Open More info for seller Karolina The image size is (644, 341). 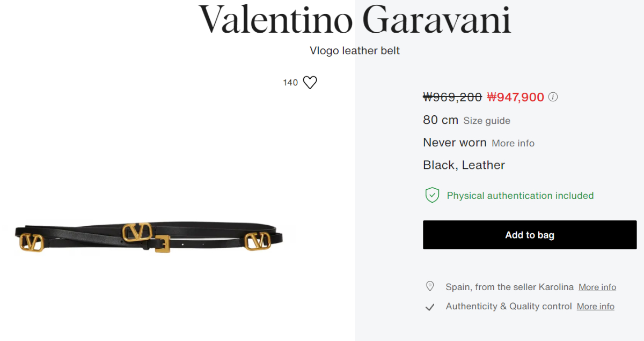pos(597,287)
